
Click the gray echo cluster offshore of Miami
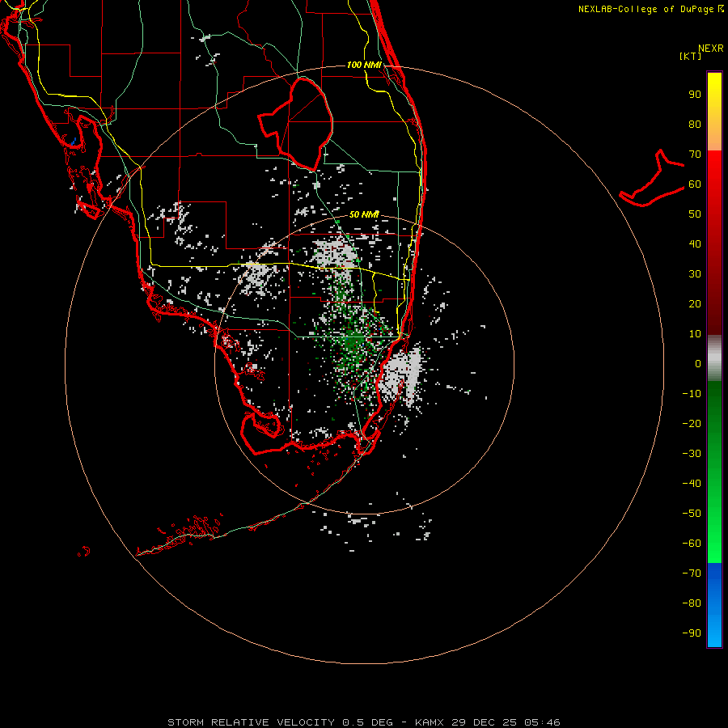pos(401,375)
